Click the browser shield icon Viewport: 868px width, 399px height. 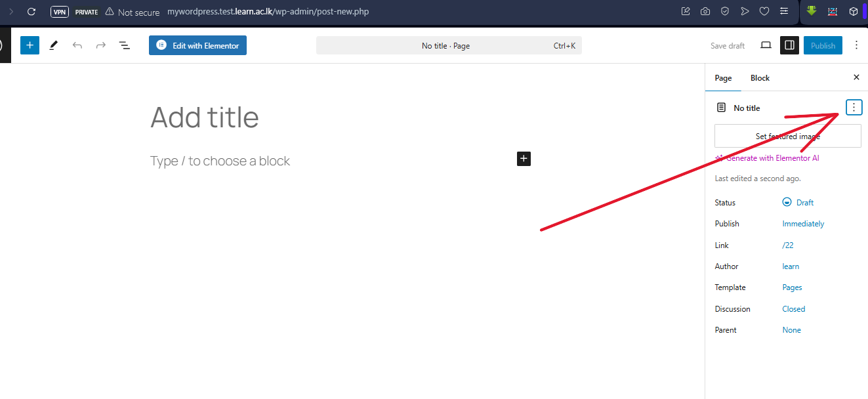(x=725, y=11)
